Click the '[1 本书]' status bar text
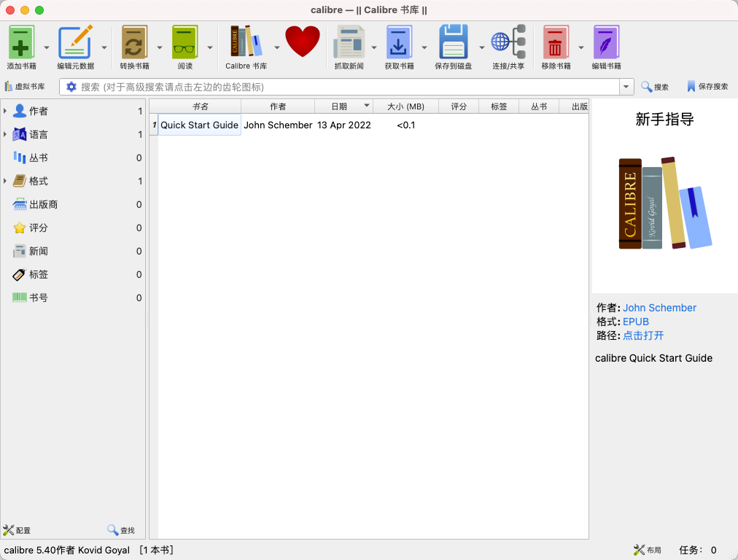 coord(157,550)
